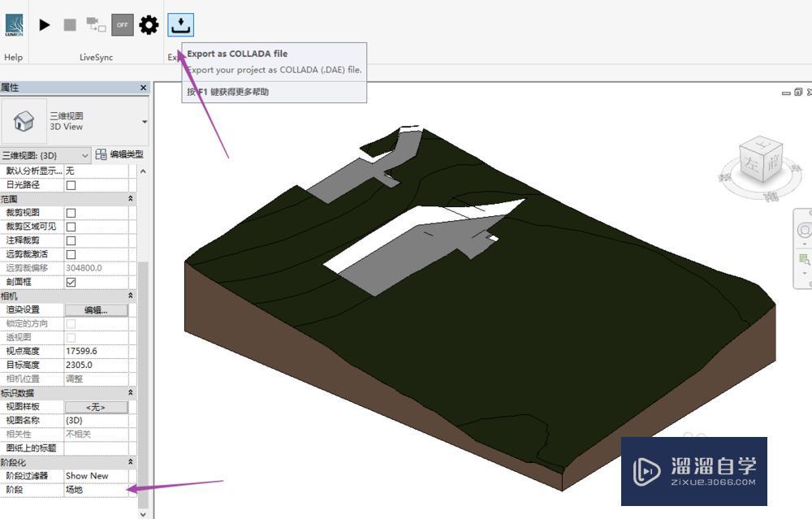Click the 相机位置 调整 value
Image resolution: width=812 pixels, height=519 pixels.
click(x=97, y=378)
